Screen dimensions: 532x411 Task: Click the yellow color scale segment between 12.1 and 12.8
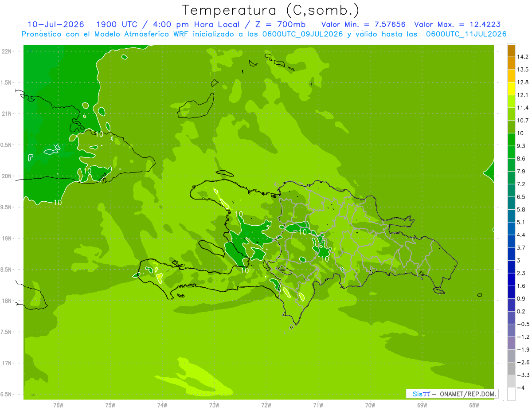[511, 89]
